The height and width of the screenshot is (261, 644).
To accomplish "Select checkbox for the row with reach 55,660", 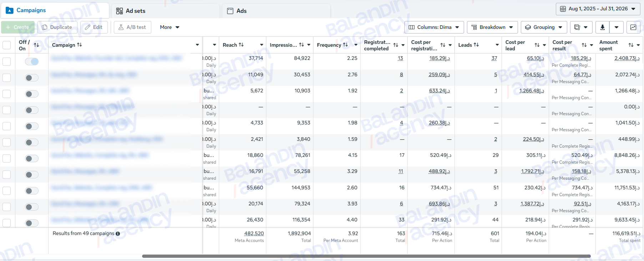I will point(6,191).
